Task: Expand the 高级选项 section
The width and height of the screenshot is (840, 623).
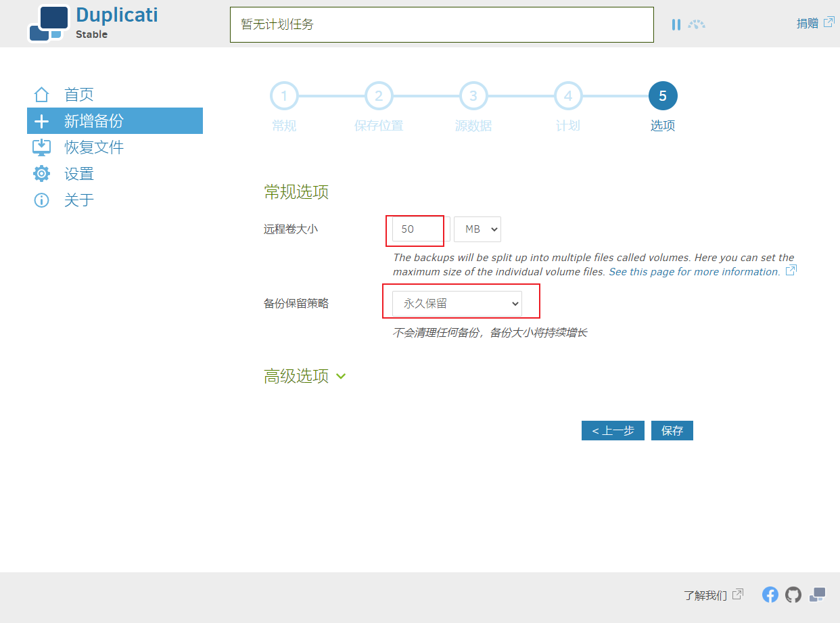Action: tap(305, 376)
